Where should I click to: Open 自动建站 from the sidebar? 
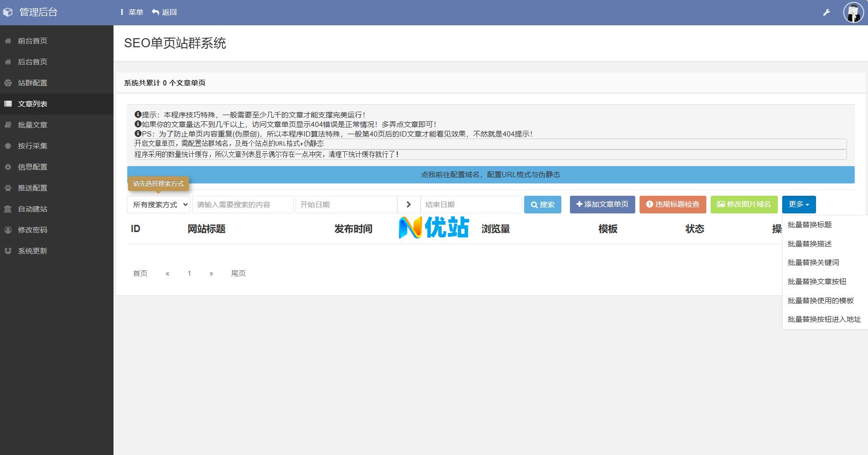(x=32, y=209)
